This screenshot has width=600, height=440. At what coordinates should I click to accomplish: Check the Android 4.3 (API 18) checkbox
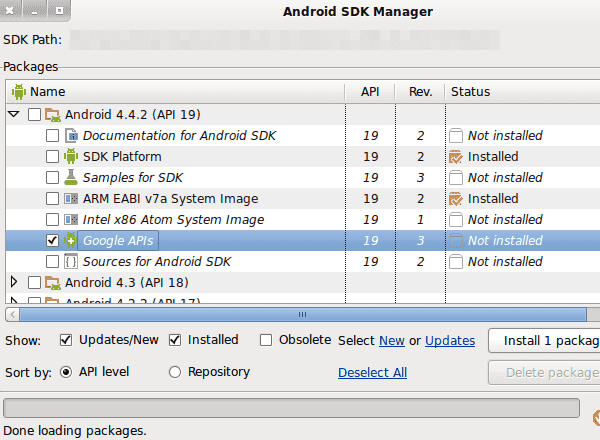tap(34, 283)
